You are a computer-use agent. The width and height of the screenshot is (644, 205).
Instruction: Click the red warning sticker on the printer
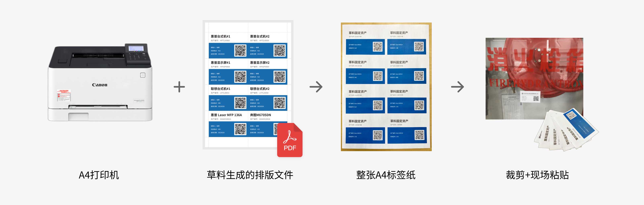(64, 95)
